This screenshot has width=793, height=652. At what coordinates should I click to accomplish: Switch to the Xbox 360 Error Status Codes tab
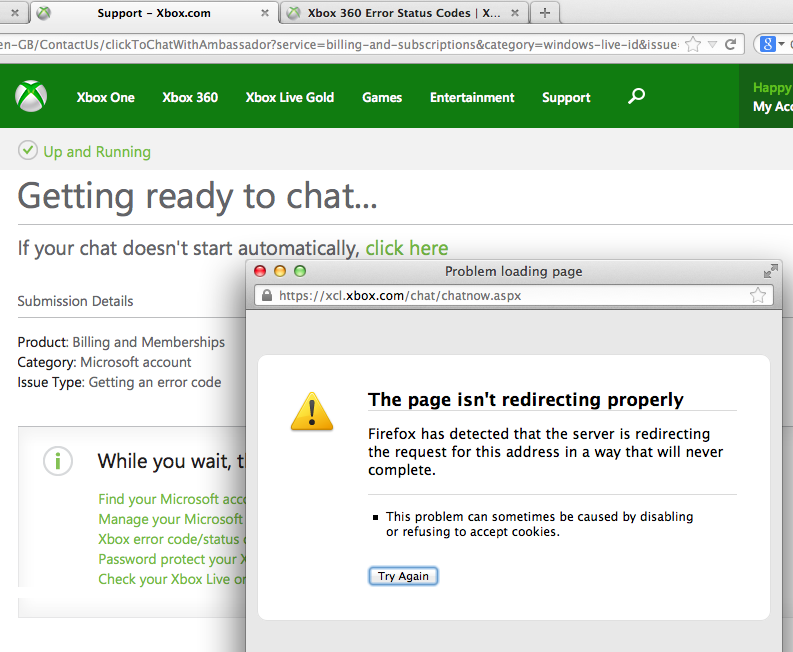click(x=404, y=13)
